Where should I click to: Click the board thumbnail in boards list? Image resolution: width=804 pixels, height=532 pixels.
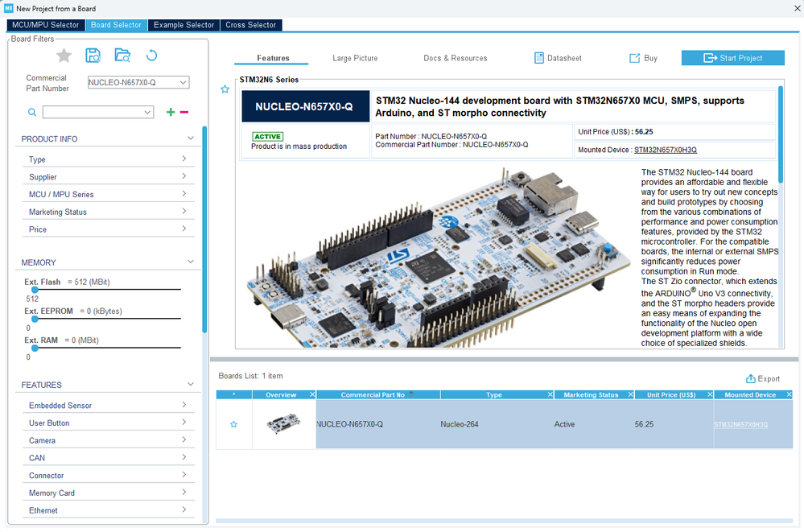[283, 424]
